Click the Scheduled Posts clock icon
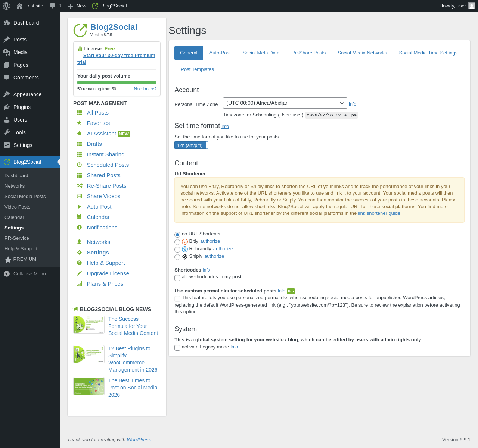 point(79,165)
